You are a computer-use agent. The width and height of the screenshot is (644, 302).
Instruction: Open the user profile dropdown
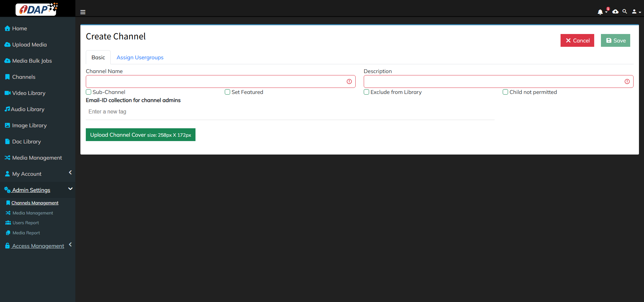[636, 12]
